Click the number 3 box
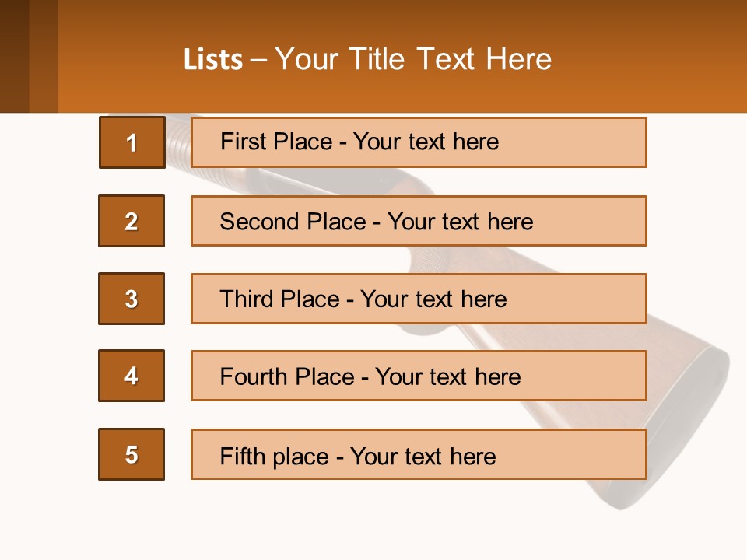 pos(132,299)
